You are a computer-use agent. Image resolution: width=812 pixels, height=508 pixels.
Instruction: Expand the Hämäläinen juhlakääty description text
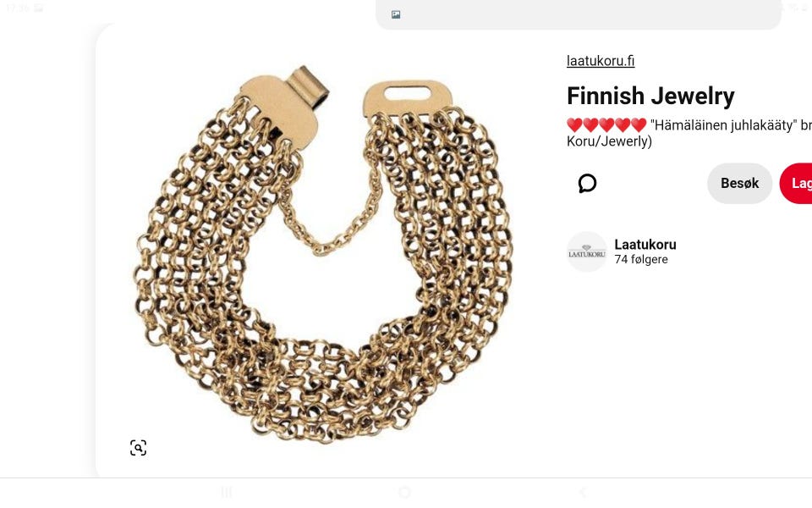pos(689,133)
